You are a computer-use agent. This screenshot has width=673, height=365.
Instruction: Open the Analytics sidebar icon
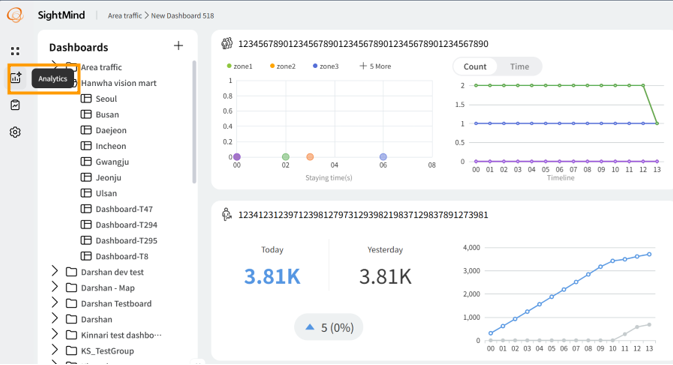[15, 78]
